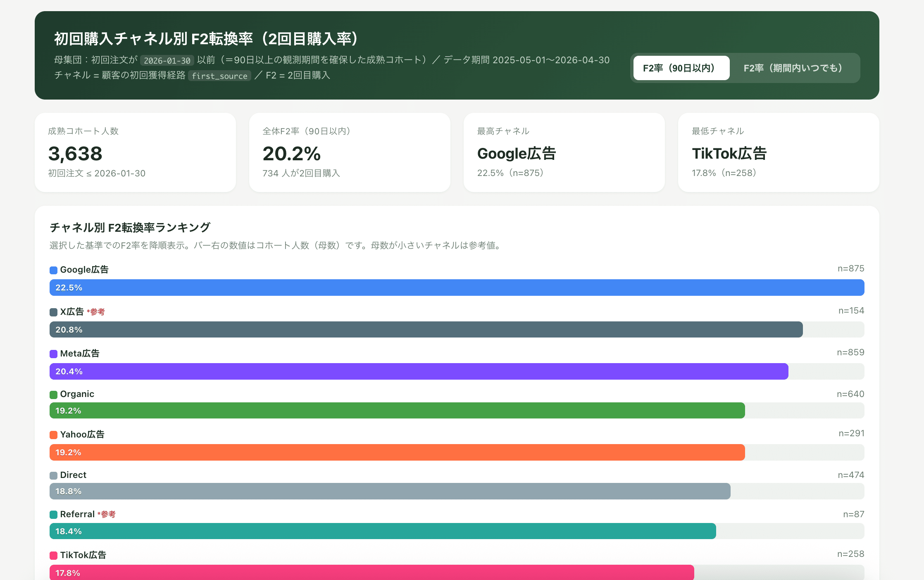
Task: Click the Organic channel label
Action: [77, 394]
